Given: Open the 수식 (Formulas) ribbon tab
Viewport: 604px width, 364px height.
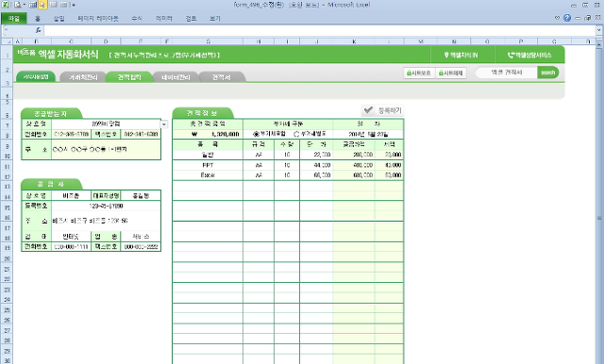Looking at the screenshot, I should click(x=137, y=18).
